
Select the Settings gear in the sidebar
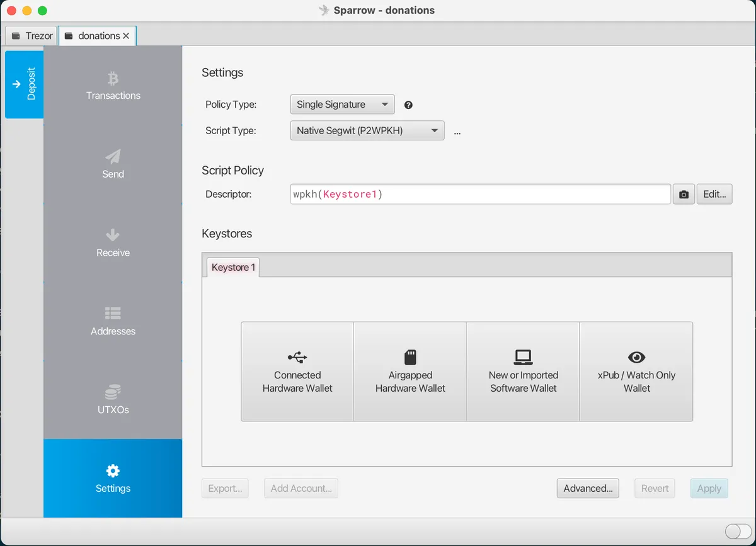tap(113, 479)
